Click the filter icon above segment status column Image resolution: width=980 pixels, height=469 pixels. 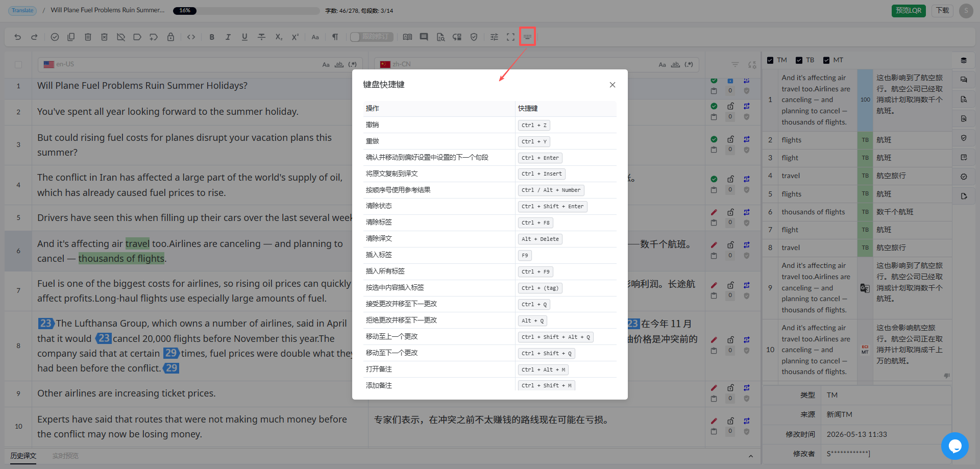[735, 65]
